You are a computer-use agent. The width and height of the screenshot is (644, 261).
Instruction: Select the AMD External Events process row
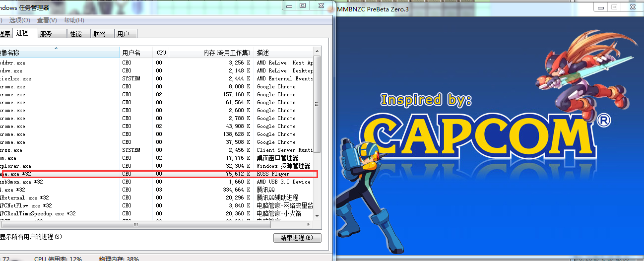[x=157, y=79]
